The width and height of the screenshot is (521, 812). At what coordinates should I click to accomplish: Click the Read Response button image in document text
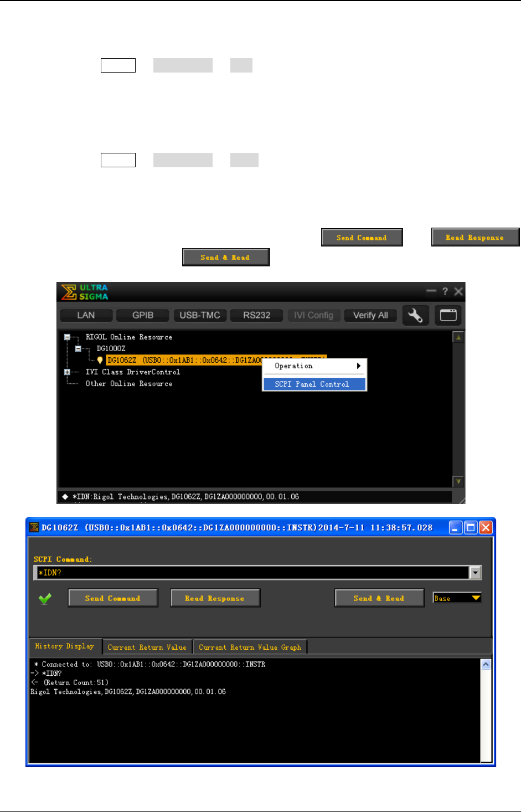(475, 237)
